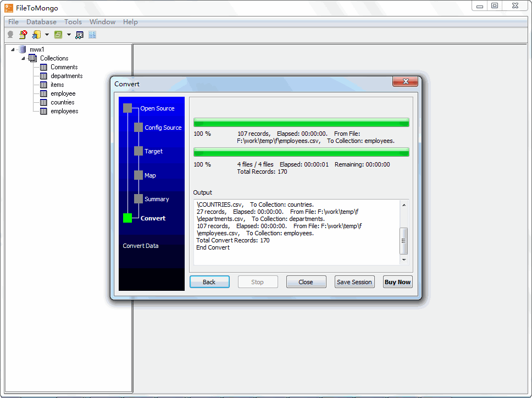
Task: Collapse the mwx1 tree node
Action: (x=13, y=49)
